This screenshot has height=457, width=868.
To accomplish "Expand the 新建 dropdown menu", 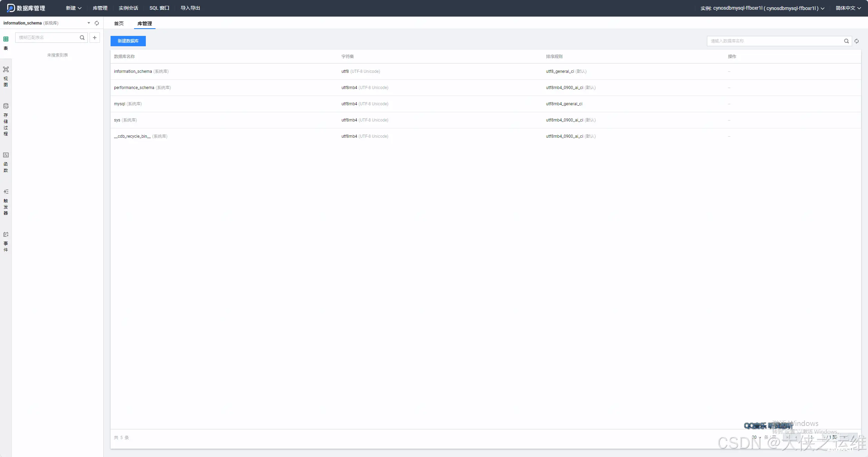I will (x=74, y=8).
